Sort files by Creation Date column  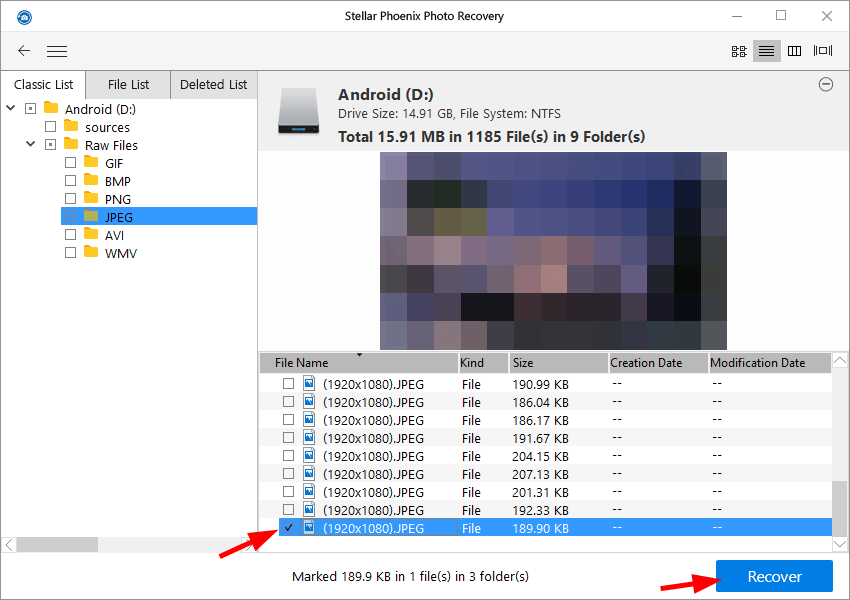659,363
